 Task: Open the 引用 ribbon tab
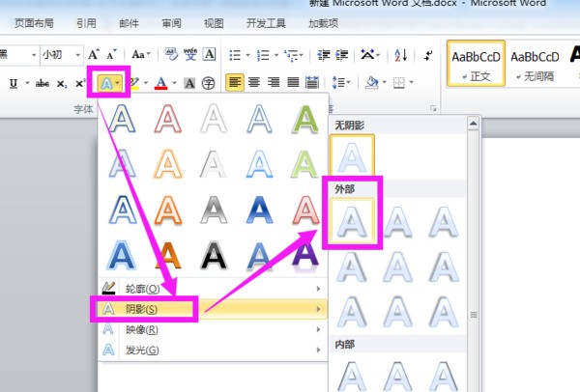click(86, 23)
